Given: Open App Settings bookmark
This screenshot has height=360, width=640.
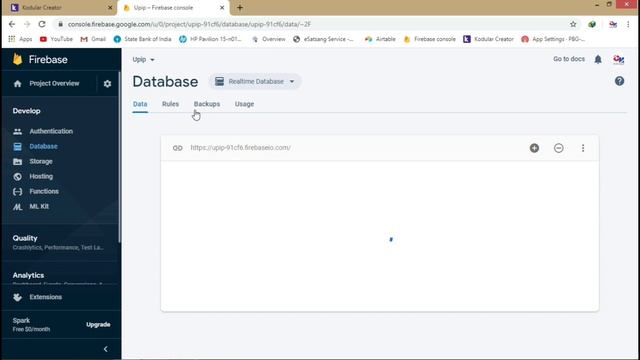Looking at the screenshot, I should (553, 39).
